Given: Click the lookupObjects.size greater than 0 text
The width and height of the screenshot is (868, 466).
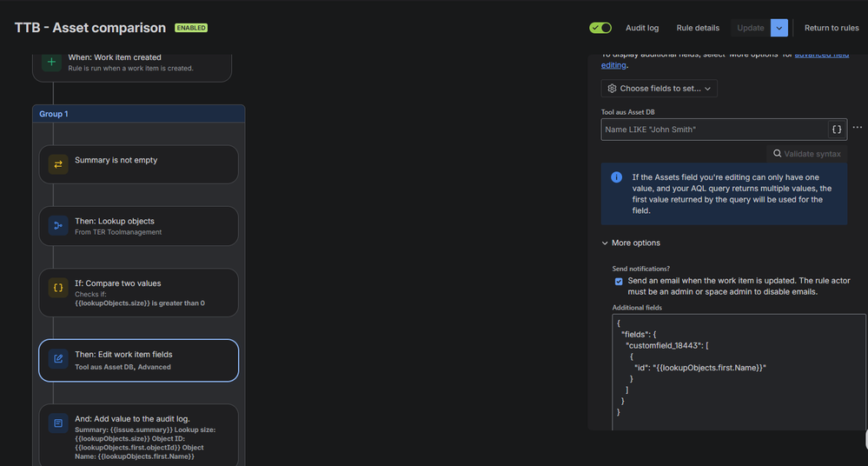Looking at the screenshot, I should [140, 303].
